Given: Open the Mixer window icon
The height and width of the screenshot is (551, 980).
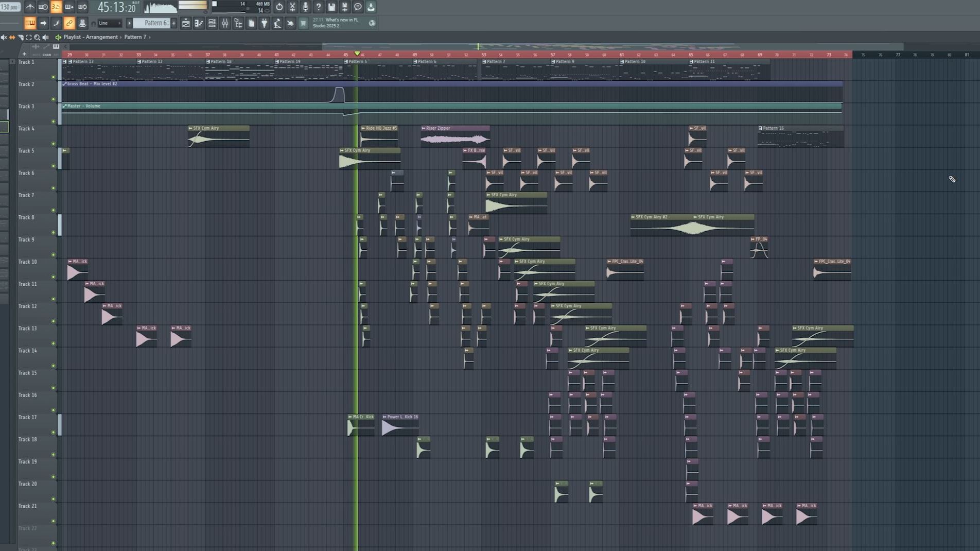Looking at the screenshot, I should (x=225, y=23).
